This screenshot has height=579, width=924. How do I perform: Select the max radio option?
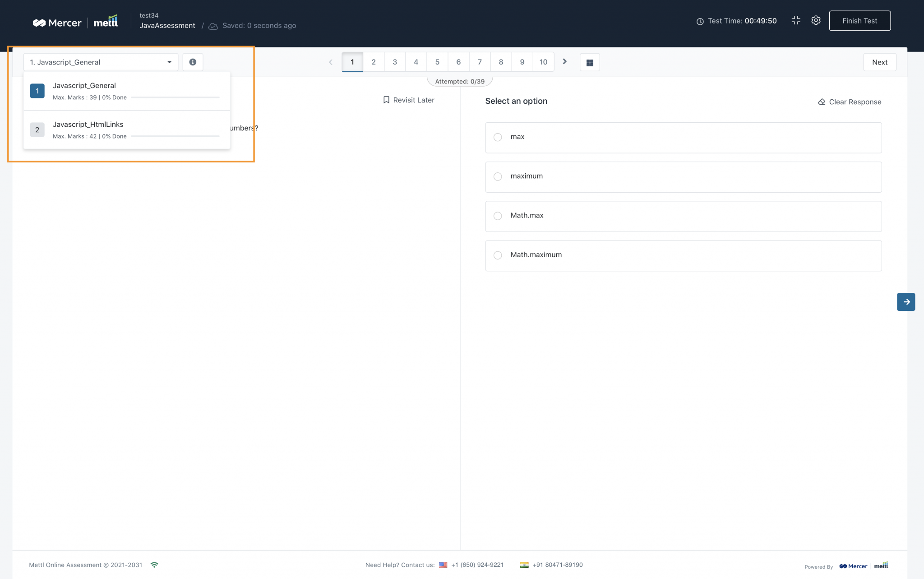[498, 137]
